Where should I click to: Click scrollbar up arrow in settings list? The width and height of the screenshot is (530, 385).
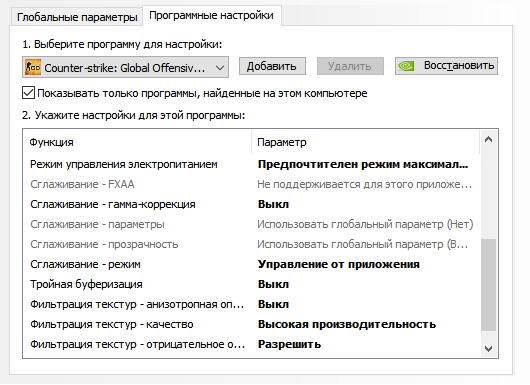(488, 140)
